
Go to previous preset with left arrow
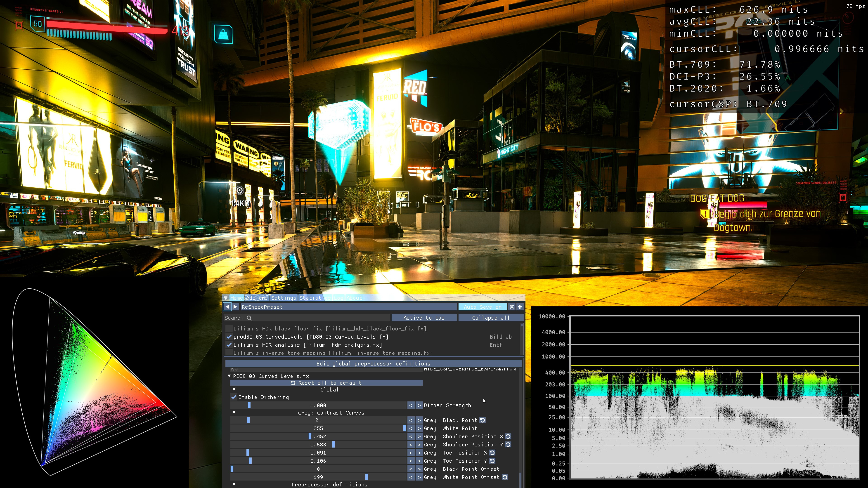pos(227,307)
